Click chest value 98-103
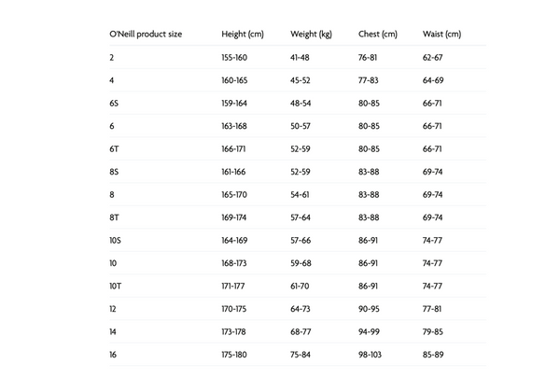Screen dimensions: 560x392 click(x=370, y=355)
